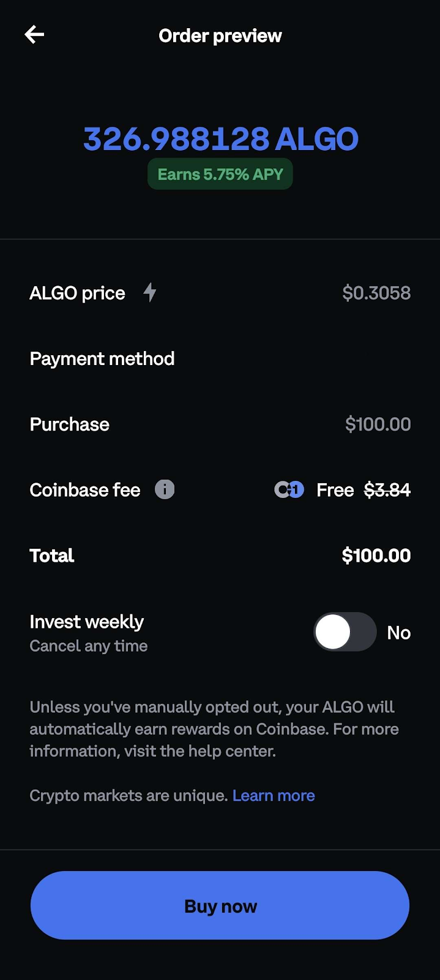Tap the Free fee text

[x=335, y=490]
